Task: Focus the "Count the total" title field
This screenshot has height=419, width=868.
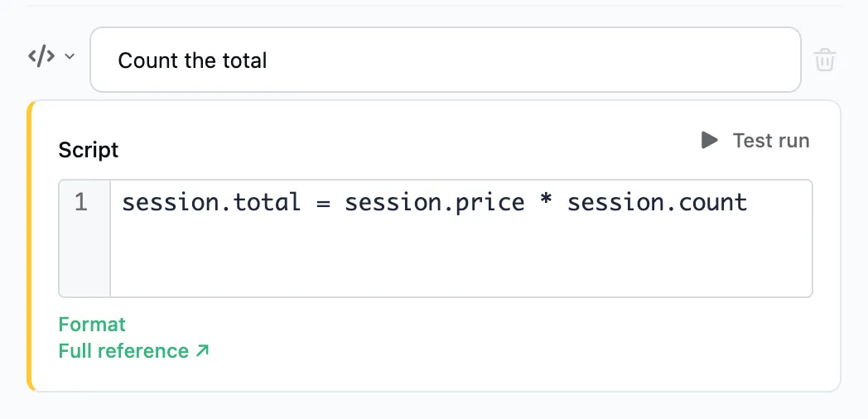Action: (x=445, y=60)
